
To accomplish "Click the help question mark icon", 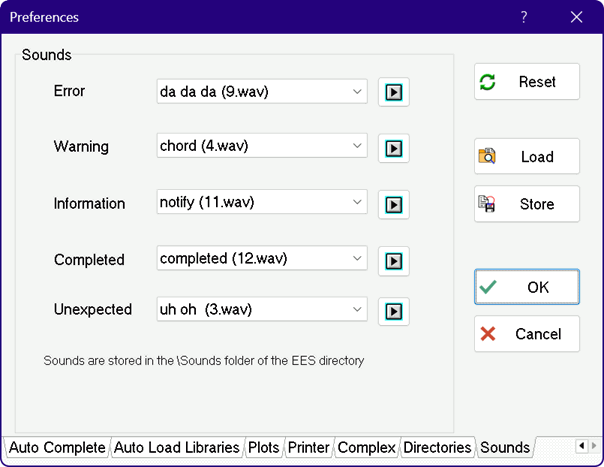I will pos(524,17).
